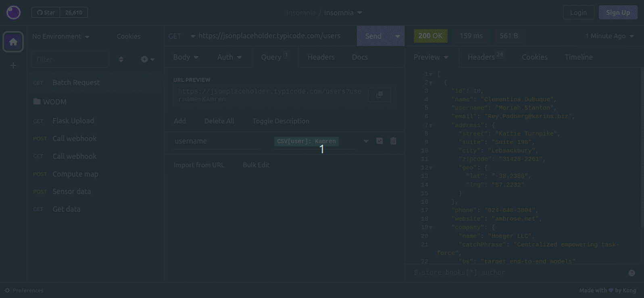Click the Sign Up button

618,13
